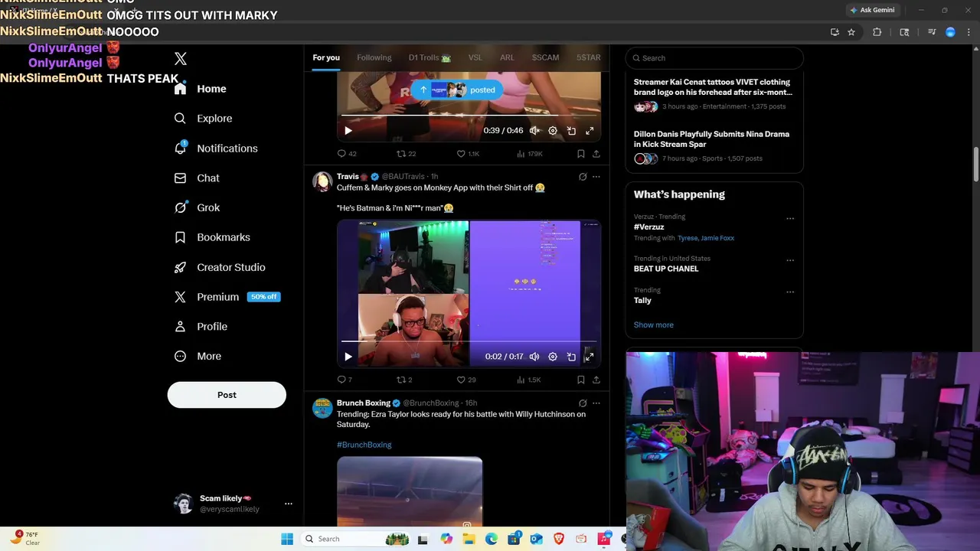Switch to the ARL tab
980x551 pixels.
(507, 57)
